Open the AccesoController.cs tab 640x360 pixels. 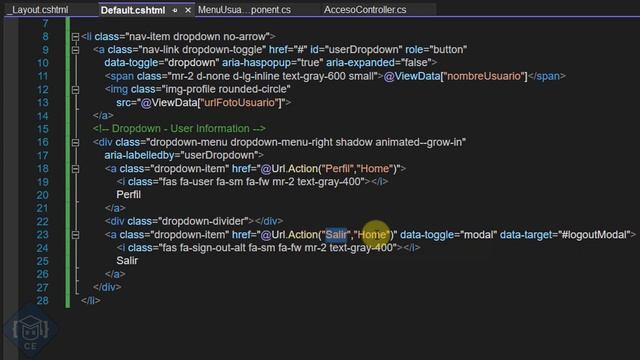tap(365, 10)
